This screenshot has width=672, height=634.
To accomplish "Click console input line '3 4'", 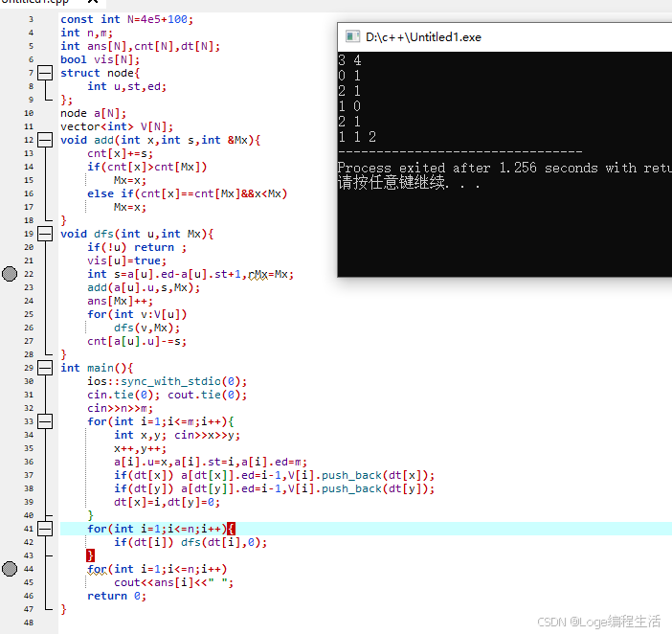I will [x=349, y=60].
